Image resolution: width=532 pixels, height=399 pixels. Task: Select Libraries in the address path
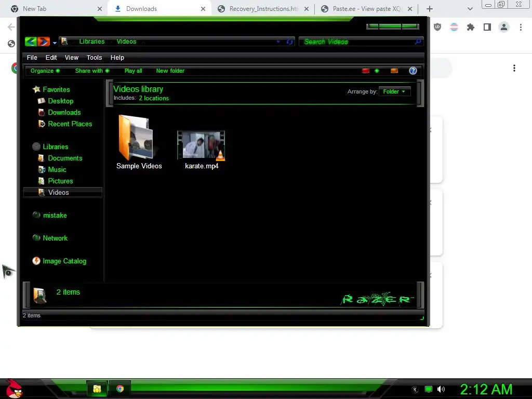(92, 42)
